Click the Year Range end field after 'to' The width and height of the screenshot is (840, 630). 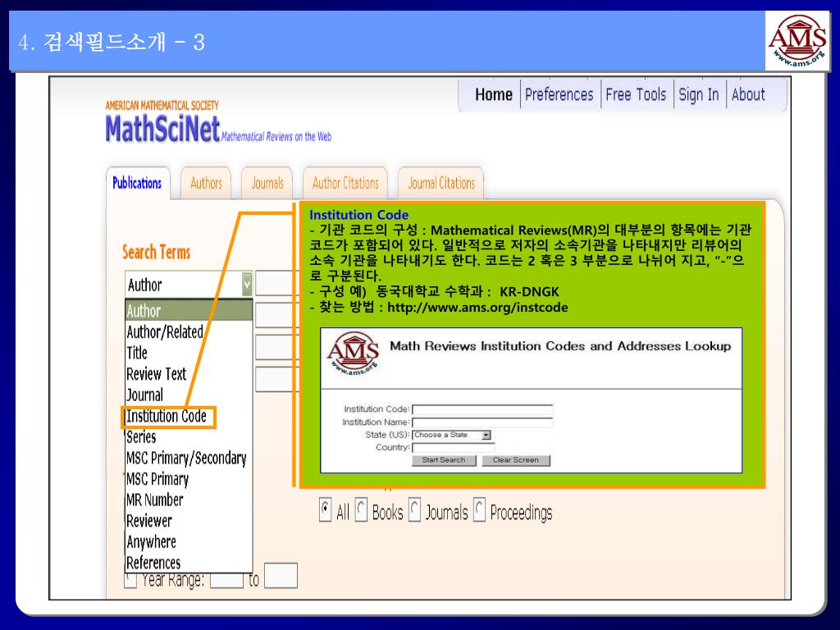coord(281,576)
